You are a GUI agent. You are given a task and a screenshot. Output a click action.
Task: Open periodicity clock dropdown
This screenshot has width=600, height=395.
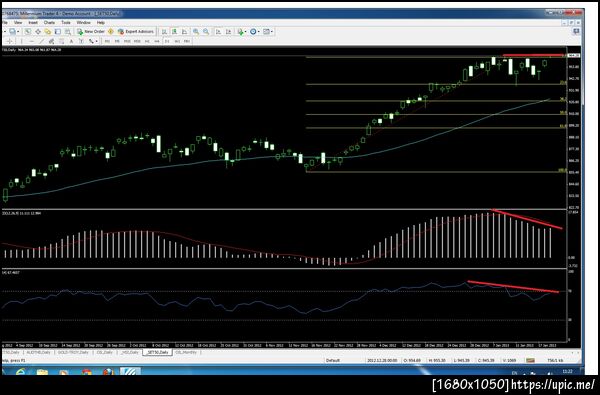(x=254, y=32)
